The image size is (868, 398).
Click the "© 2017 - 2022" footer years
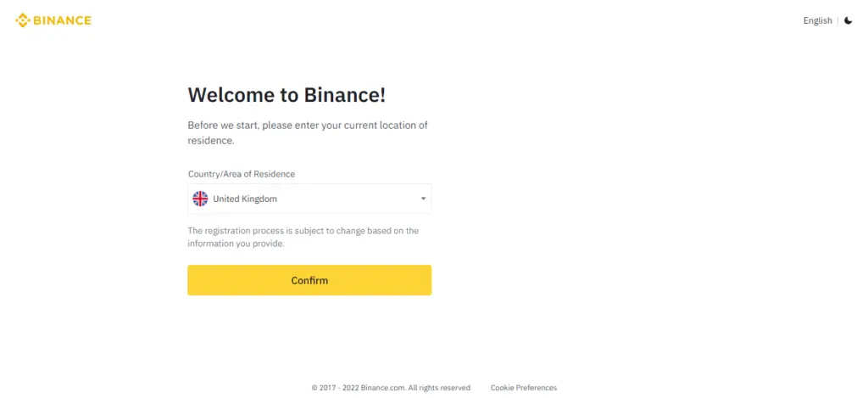[x=335, y=388]
